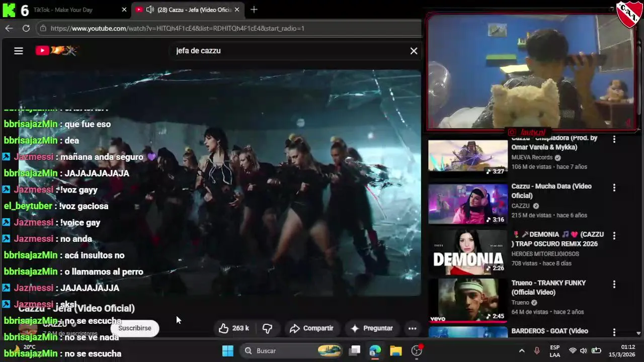The image size is (644, 362).
Task: Open HEROES MITORELIGIOSOS channel name
Action: click(x=545, y=254)
